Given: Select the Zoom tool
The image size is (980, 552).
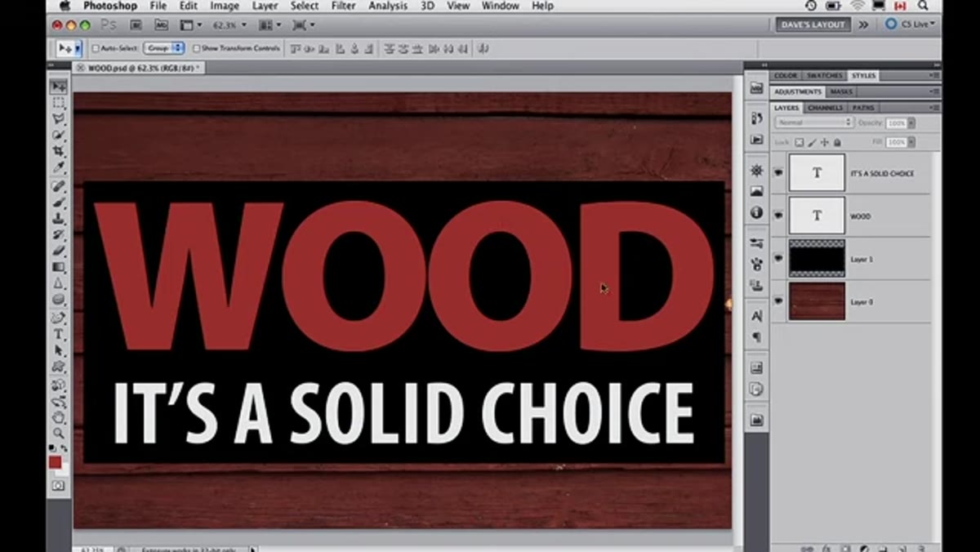Looking at the screenshot, I should pos(59,433).
